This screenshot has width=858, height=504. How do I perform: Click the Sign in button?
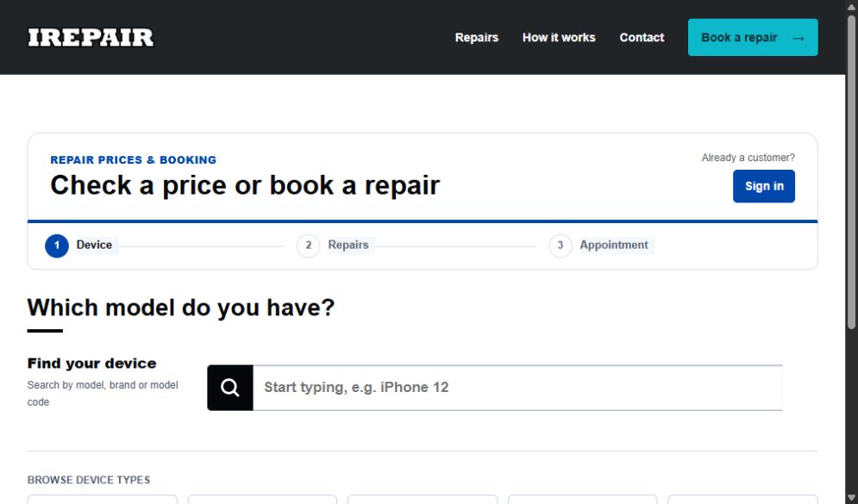(x=764, y=186)
